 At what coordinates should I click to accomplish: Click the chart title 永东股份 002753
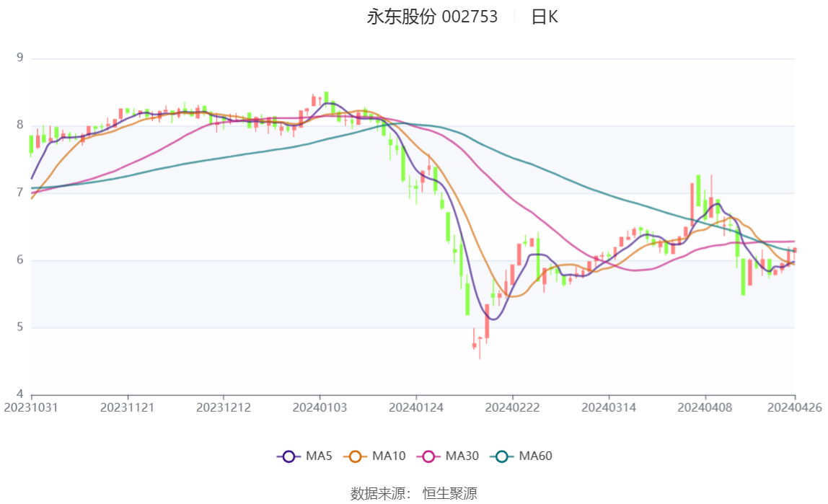pyautogui.click(x=432, y=17)
